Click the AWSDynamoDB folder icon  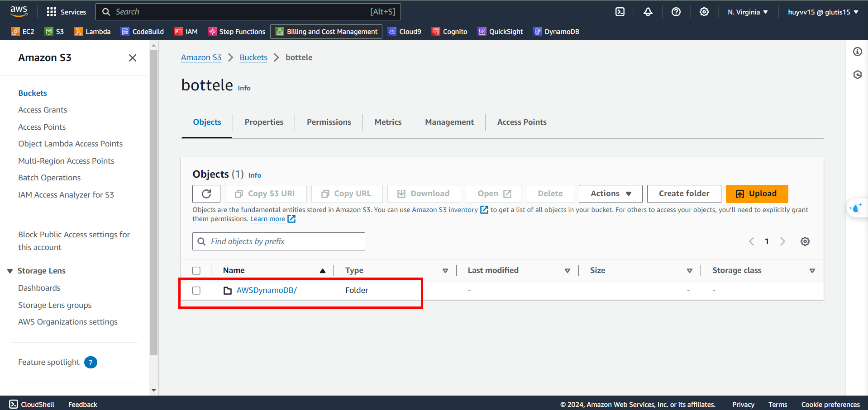[228, 290]
